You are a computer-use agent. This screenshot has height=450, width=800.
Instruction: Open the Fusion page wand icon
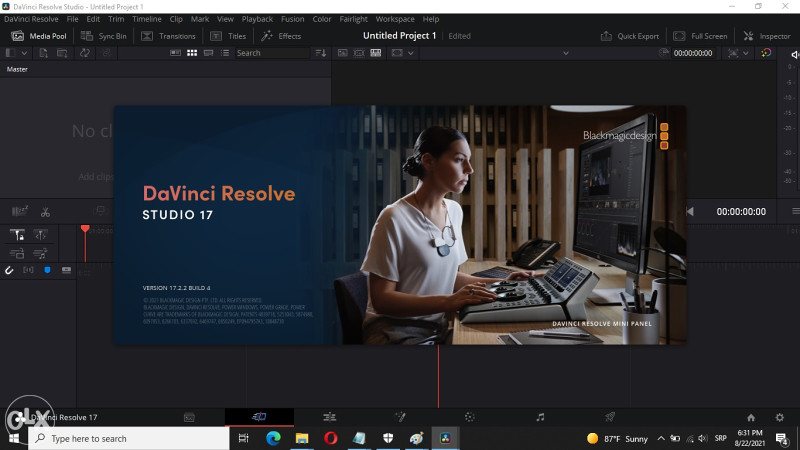coord(400,417)
